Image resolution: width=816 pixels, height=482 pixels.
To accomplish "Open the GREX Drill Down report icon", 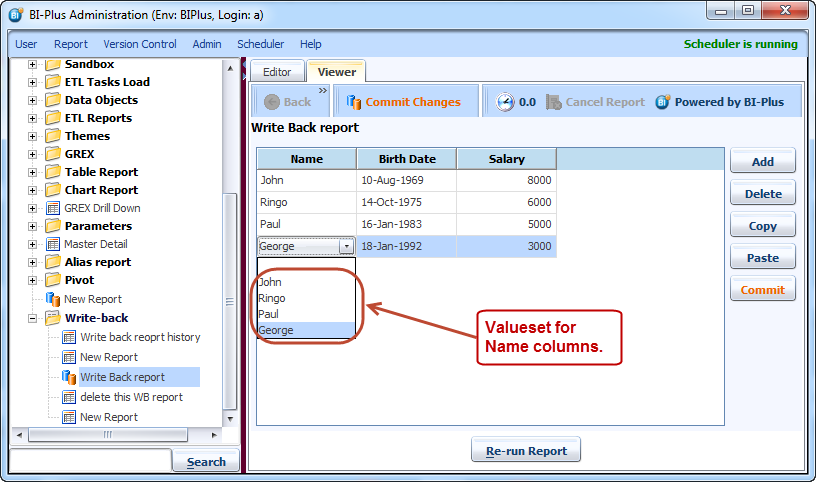I will tap(54, 208).
